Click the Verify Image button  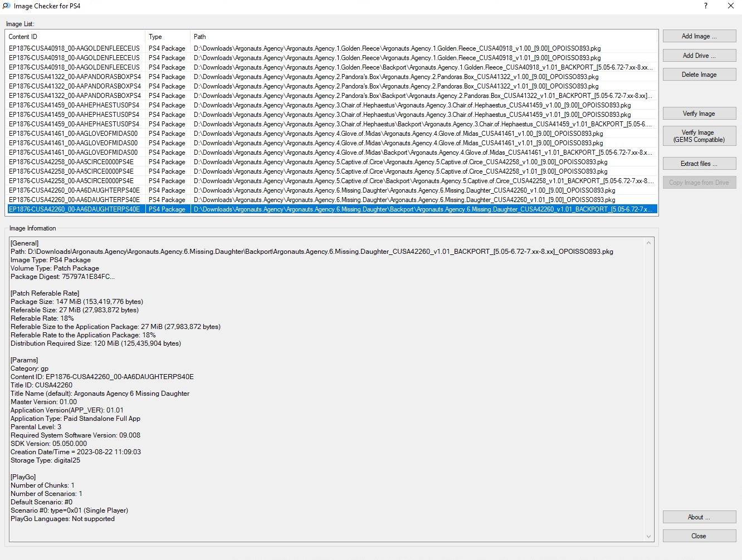(x=699, y=114)
